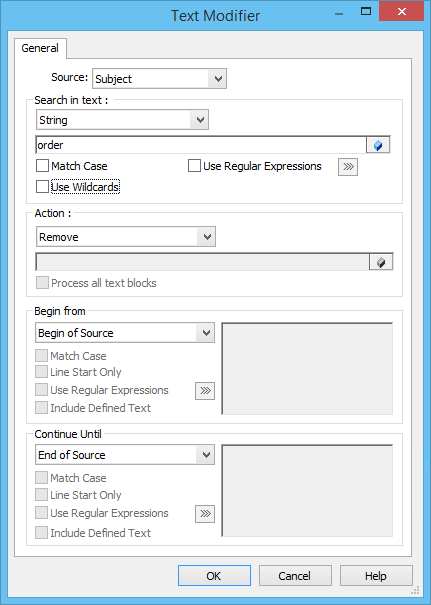Open the Action dropdown set to Remove

pyautogui.click(x=126, y=237)
